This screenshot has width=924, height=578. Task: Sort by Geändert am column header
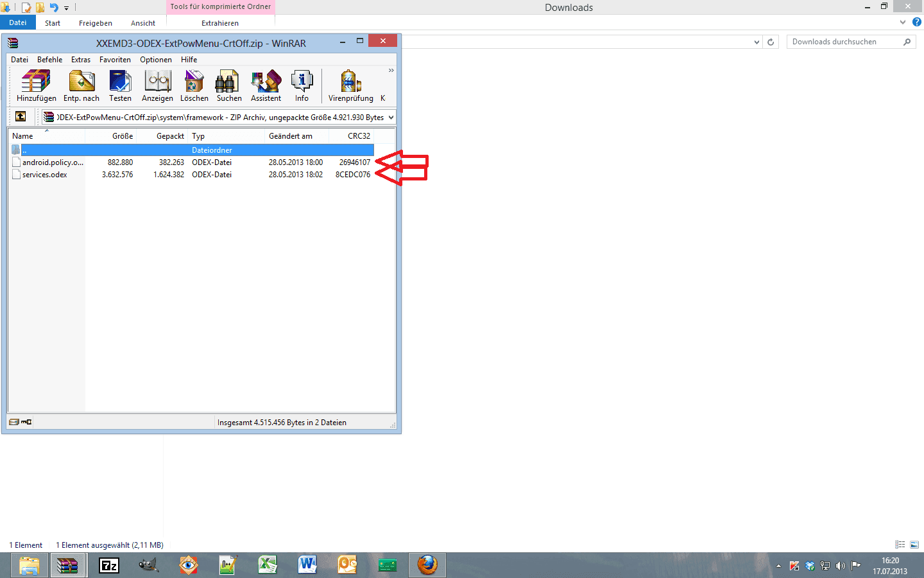click(296, 136)
